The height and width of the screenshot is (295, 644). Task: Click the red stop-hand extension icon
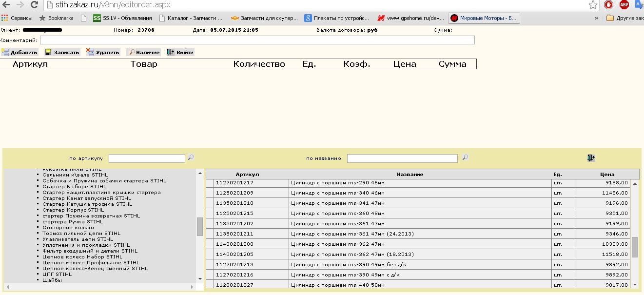tap(608, 5)
